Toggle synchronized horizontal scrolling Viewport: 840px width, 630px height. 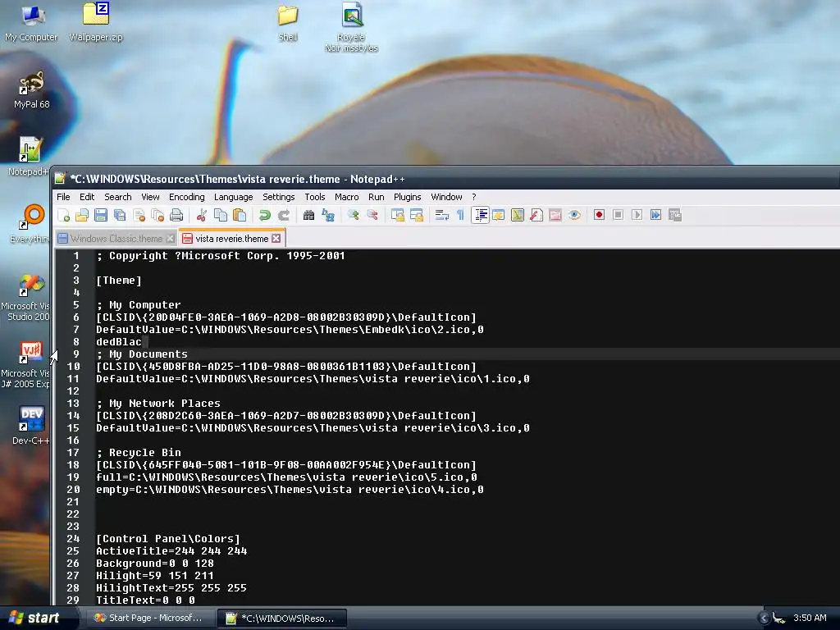pyautogui.click(x=416, y=216)
